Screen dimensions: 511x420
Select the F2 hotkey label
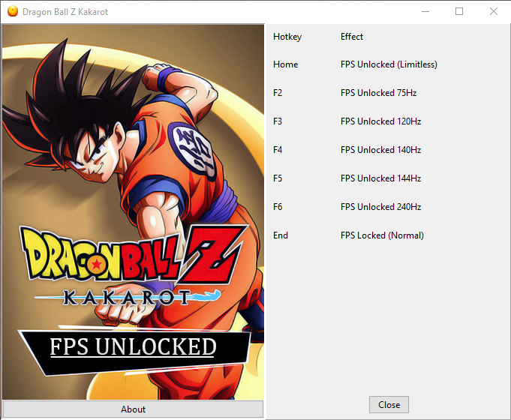pos(278,93)
